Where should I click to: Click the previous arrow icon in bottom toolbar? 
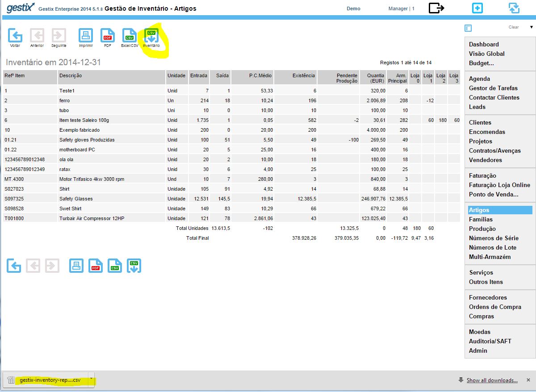pyautogui.click(x=33, y=266)
